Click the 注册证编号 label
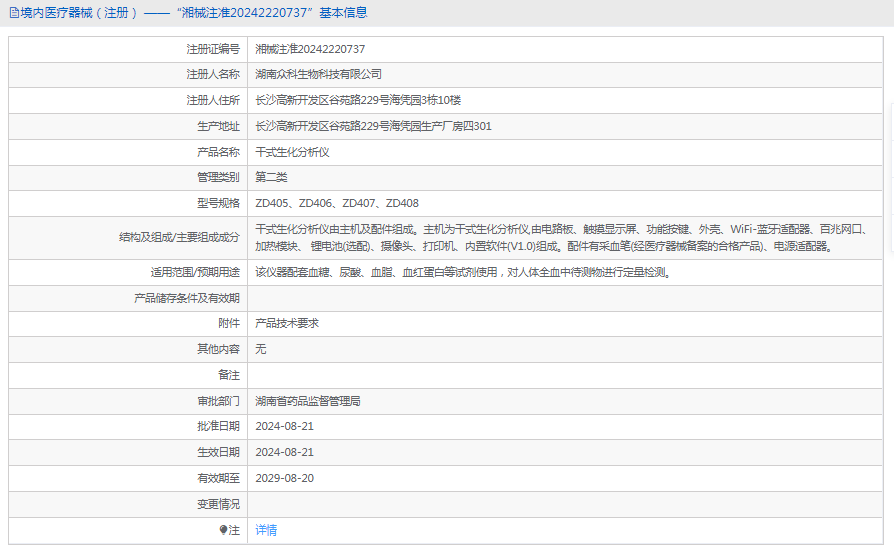Screen dimensions: 894x550 pyautogui.click(x=213, y=49)
